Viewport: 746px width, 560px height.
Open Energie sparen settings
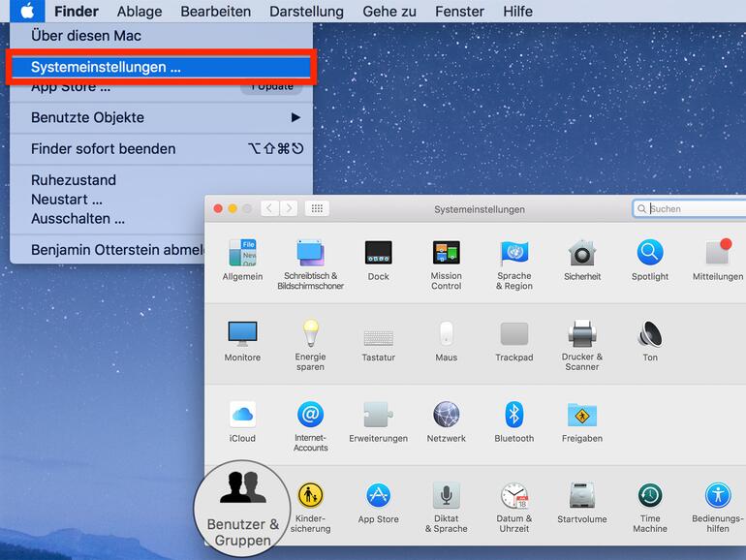click(x=310, y=346)
